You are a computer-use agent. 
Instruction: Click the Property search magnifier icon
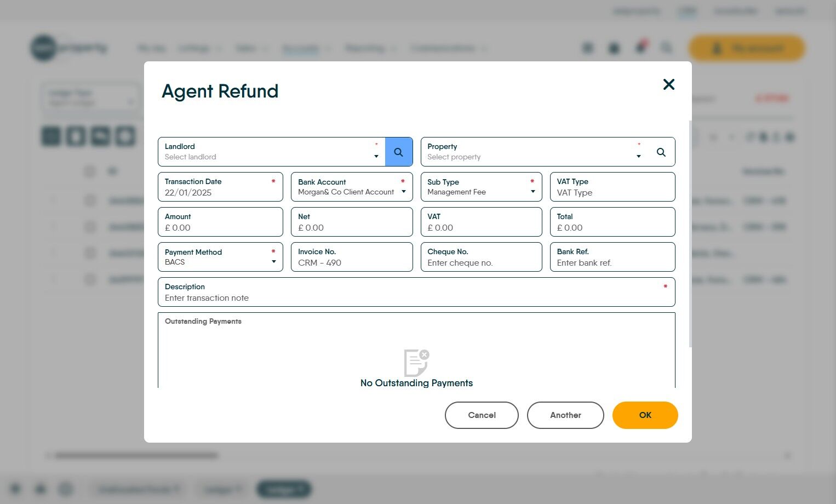pos(661,152)
